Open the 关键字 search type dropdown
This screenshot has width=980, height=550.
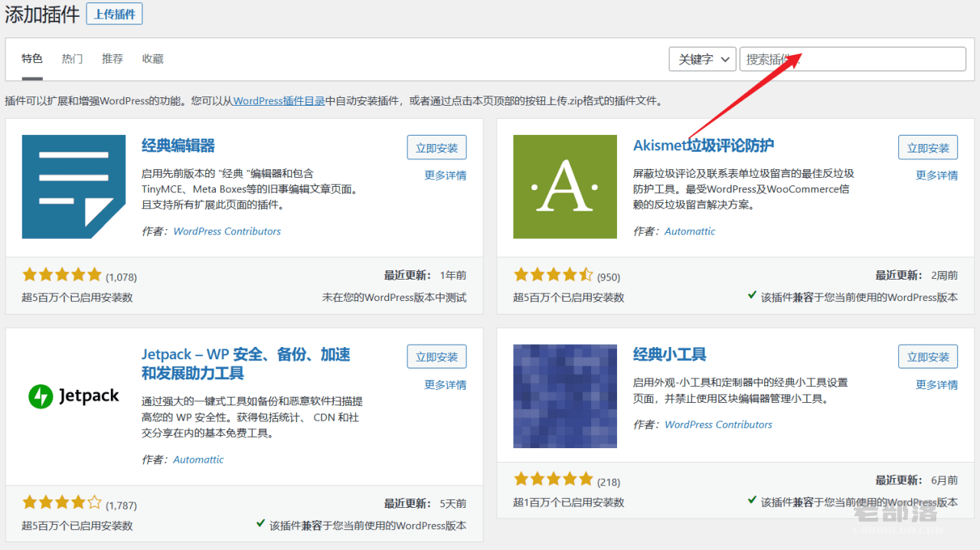coord(703,59)
